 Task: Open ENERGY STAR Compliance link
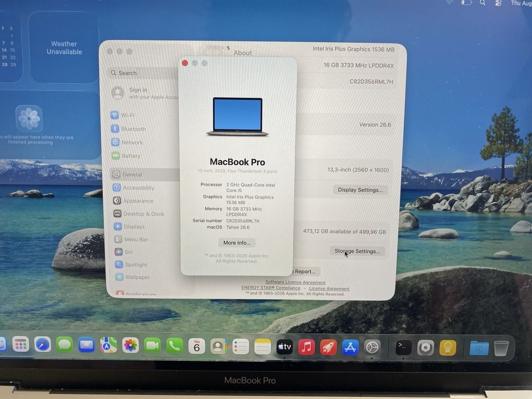point(271,288)
